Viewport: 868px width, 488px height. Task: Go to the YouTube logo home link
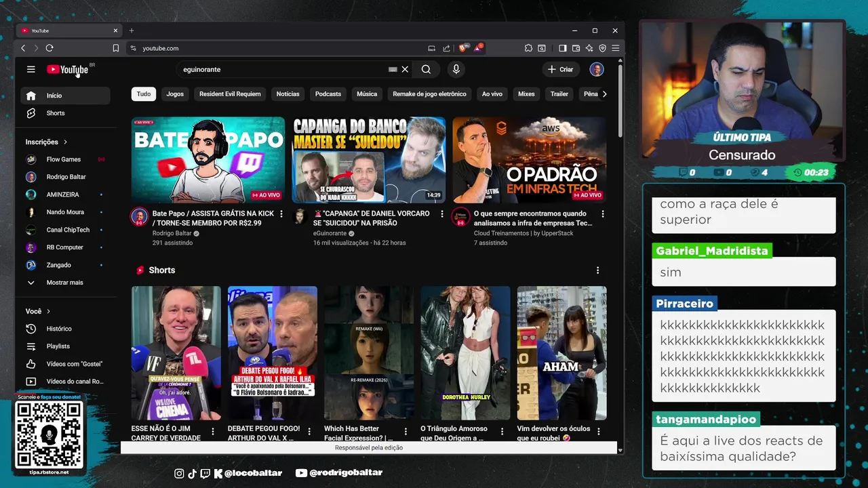pyautogui.click(x=68, y=69)
